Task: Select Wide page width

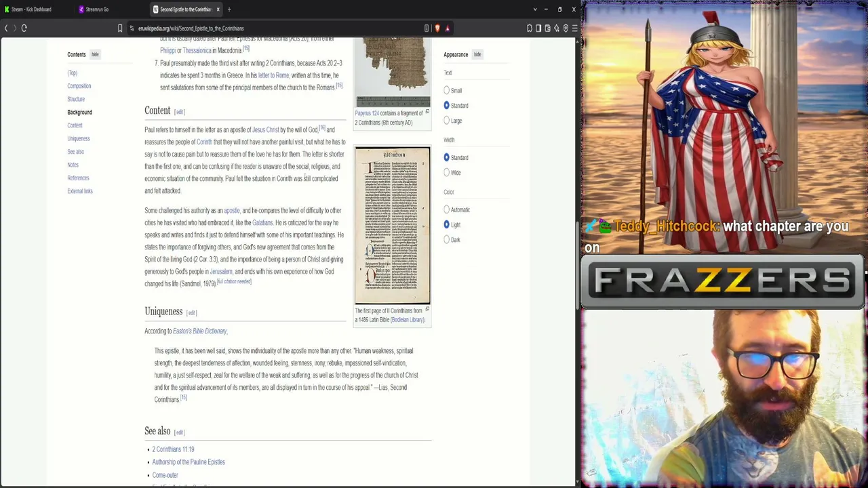Action: click(x=446, y=172)
